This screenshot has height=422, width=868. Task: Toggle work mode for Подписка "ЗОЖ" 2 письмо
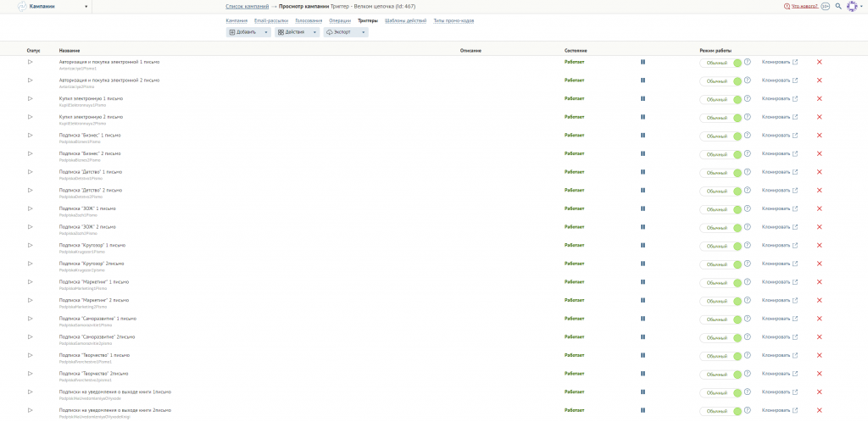point(721,228)
